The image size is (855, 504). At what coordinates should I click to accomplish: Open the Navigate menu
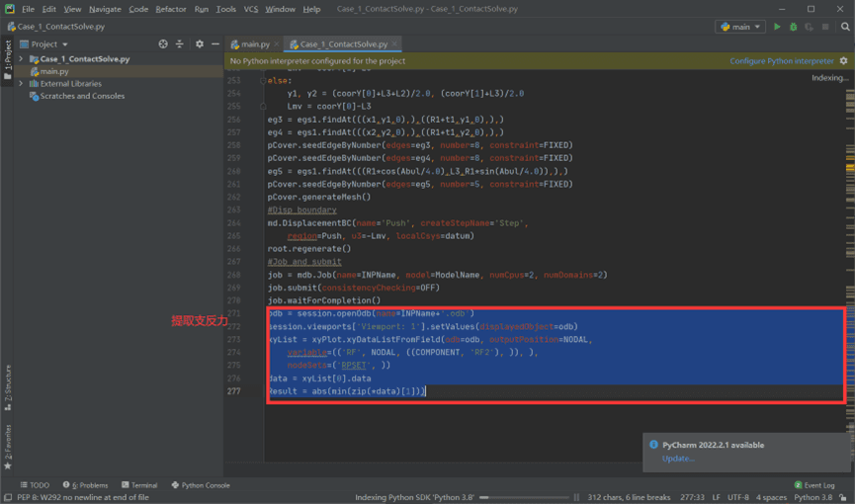[x=105, y=9]
